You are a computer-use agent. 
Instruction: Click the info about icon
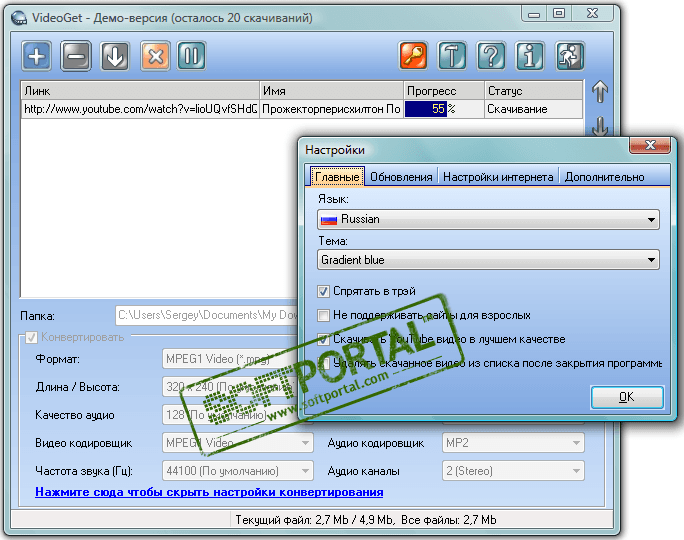click(530, 56)
